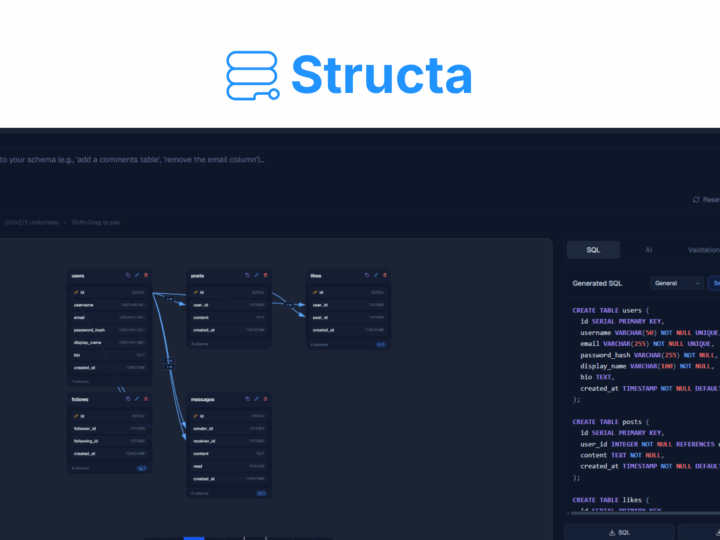Click the key icon in follows table

tap(76, 416)
